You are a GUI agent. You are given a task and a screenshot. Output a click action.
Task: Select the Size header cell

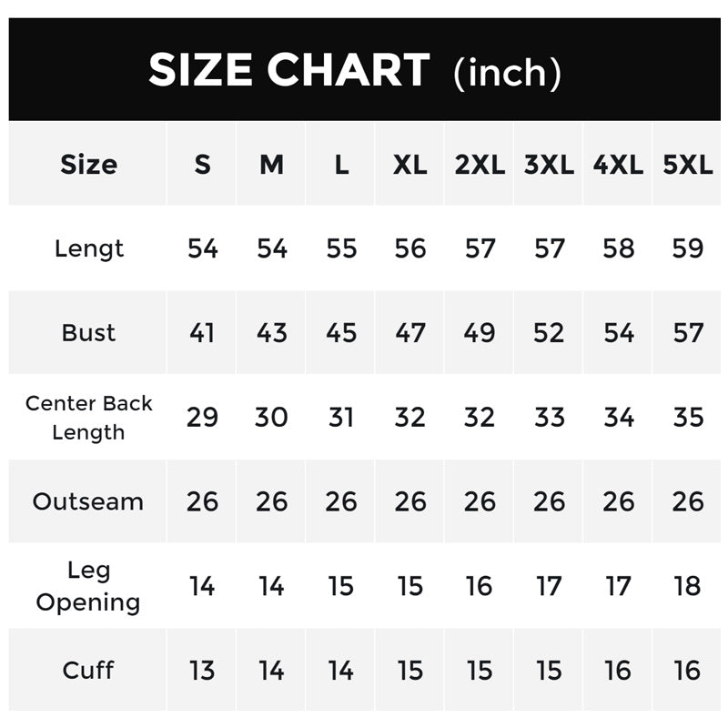click(x=88, y=165)
